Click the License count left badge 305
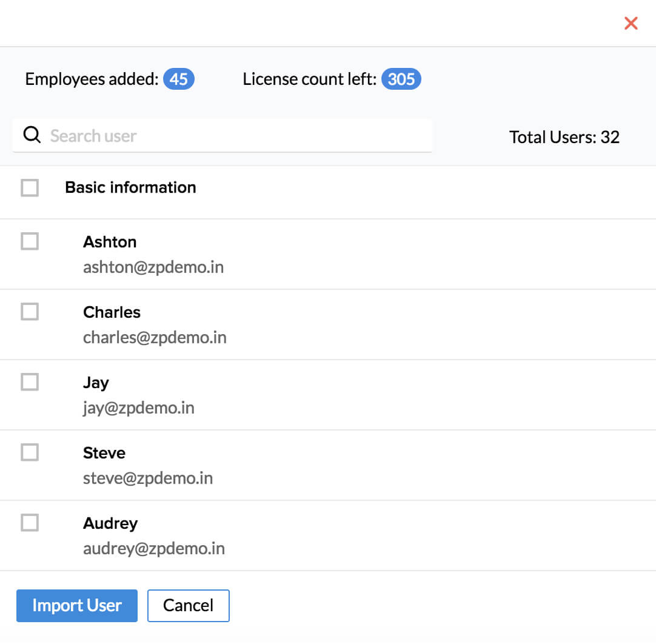 (401, 79)
